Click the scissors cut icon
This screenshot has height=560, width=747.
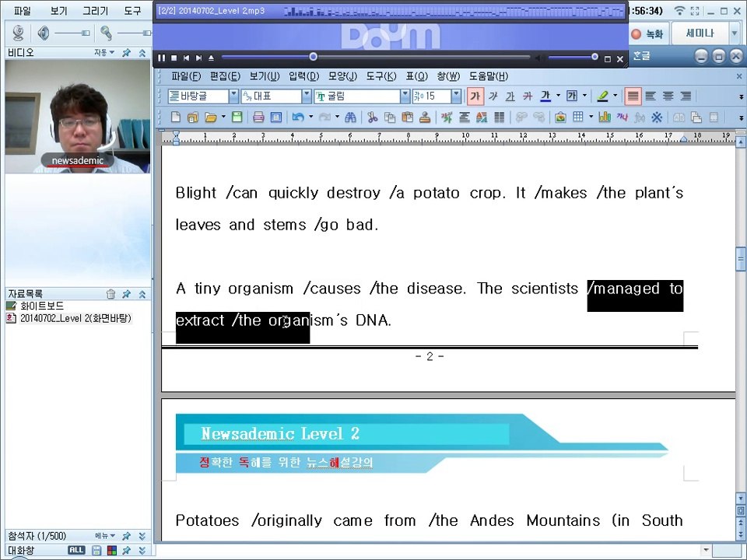[373, 117]
